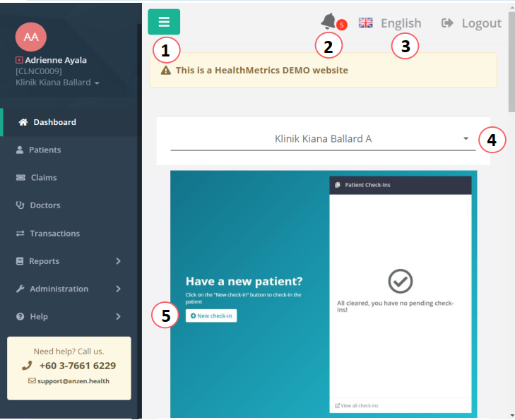Viewport: 515px width, 420px height.
Task: Click the UK flag language icon
Action: coord(365,23)
